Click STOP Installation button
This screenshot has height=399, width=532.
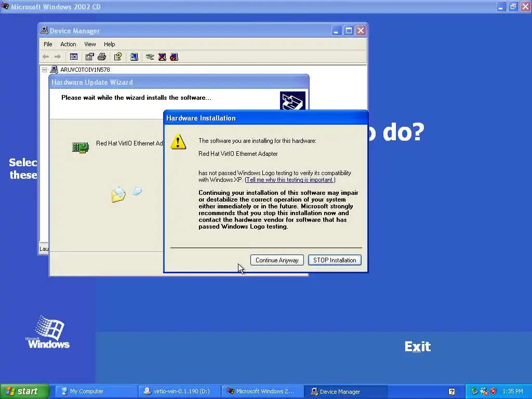click(335, 260)
